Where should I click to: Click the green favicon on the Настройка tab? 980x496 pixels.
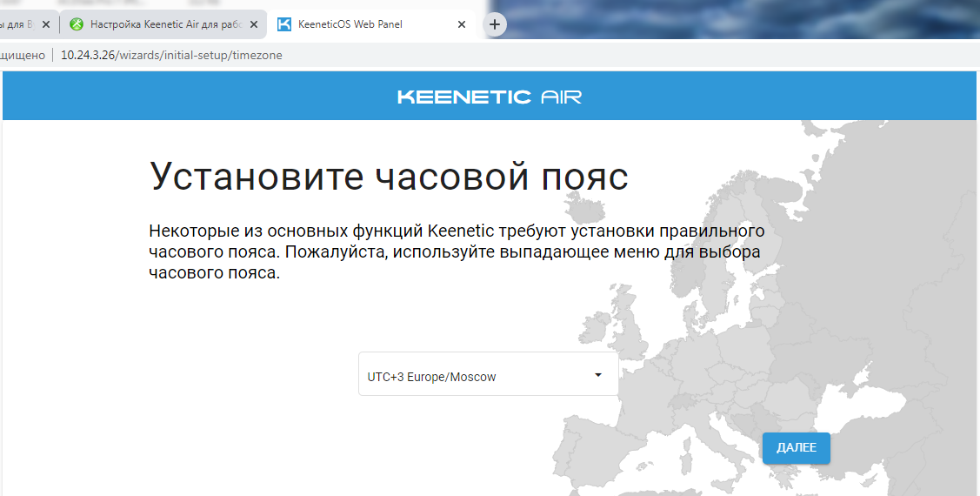point(77,24)
